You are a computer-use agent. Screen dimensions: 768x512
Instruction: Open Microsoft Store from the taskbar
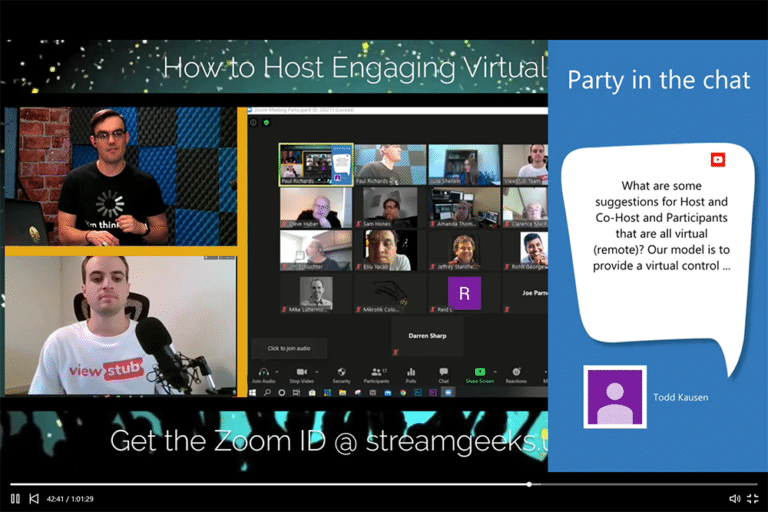coord(312,392)
